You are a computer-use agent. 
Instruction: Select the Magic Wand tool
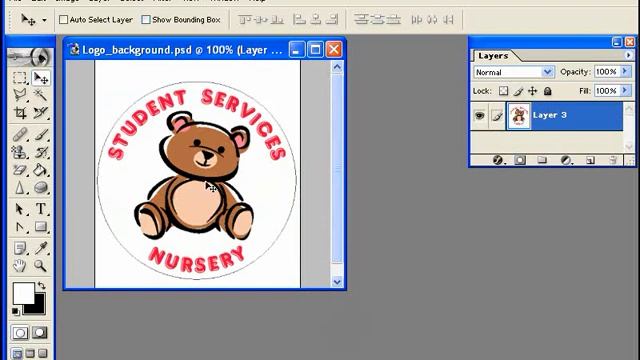pyautogui.click(x=40, y=95)
